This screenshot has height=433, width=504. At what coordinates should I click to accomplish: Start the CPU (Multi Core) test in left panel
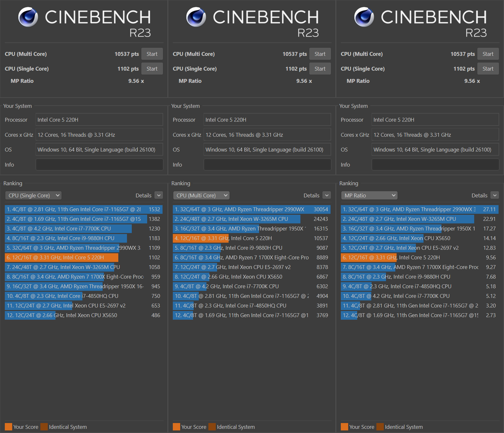(x=152, y=54)
